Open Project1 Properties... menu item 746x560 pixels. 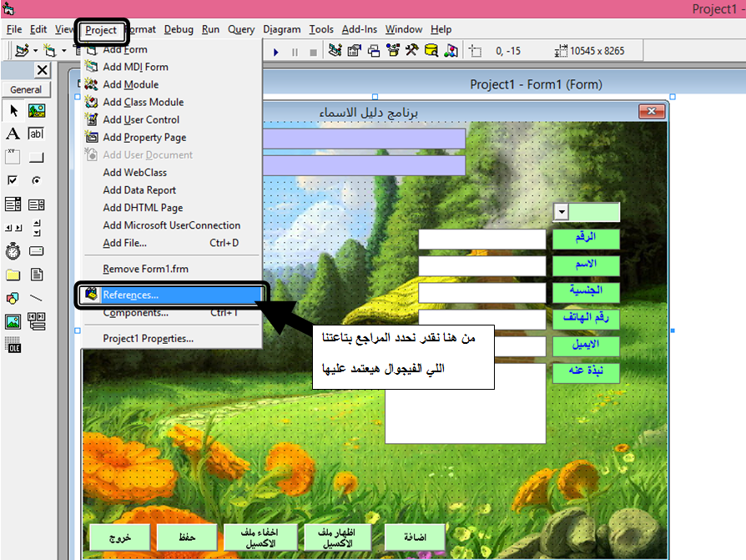149,339
